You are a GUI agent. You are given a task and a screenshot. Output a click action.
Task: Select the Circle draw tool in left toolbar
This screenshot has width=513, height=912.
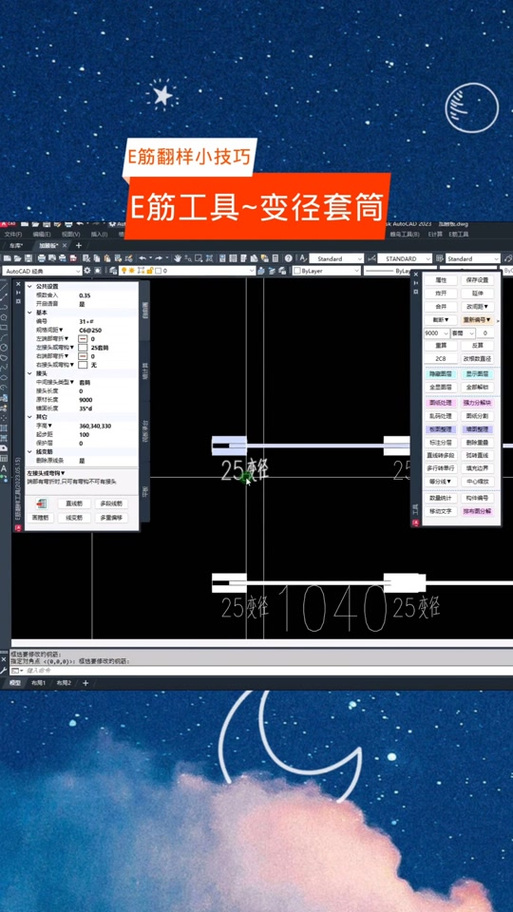[3, 347]
